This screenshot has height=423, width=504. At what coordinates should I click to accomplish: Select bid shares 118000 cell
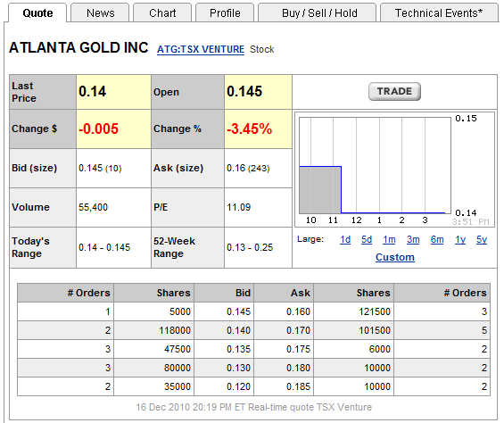(154, 330)
